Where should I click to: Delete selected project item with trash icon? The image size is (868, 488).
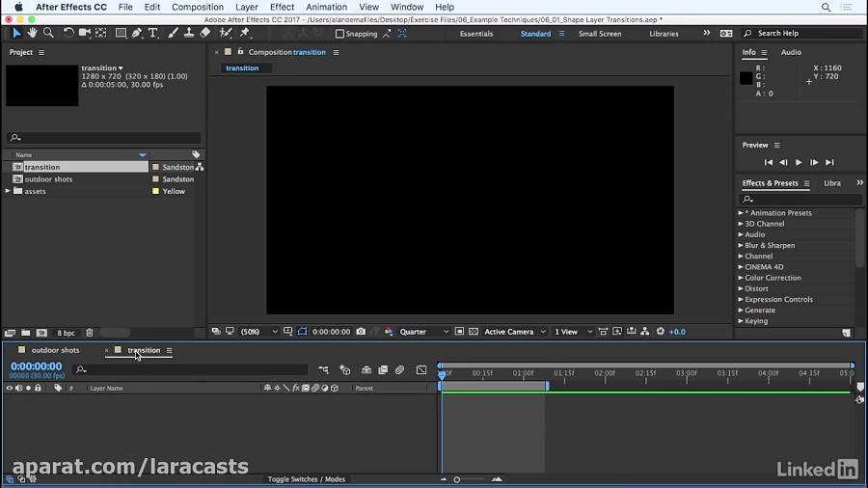90,333
